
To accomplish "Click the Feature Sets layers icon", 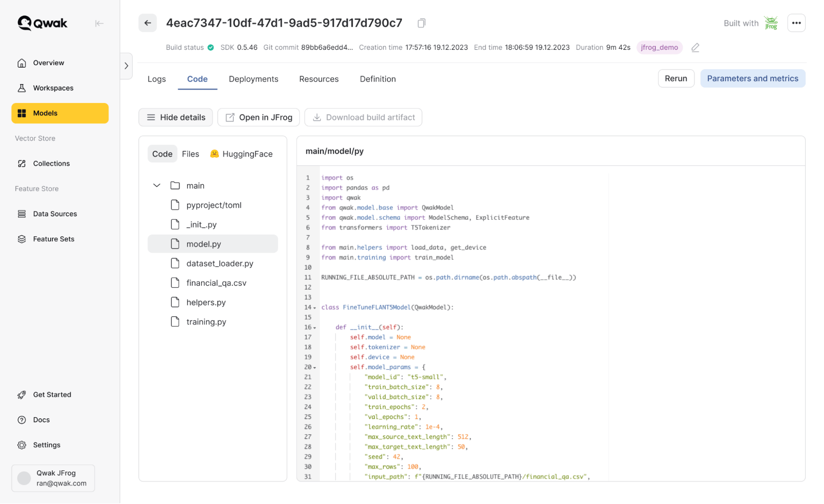I will [x=22, y=239].
